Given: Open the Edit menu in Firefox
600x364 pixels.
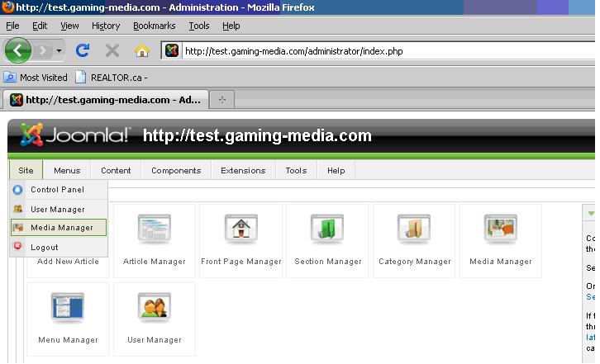Looking at the screenshot, I should (40, 26).
